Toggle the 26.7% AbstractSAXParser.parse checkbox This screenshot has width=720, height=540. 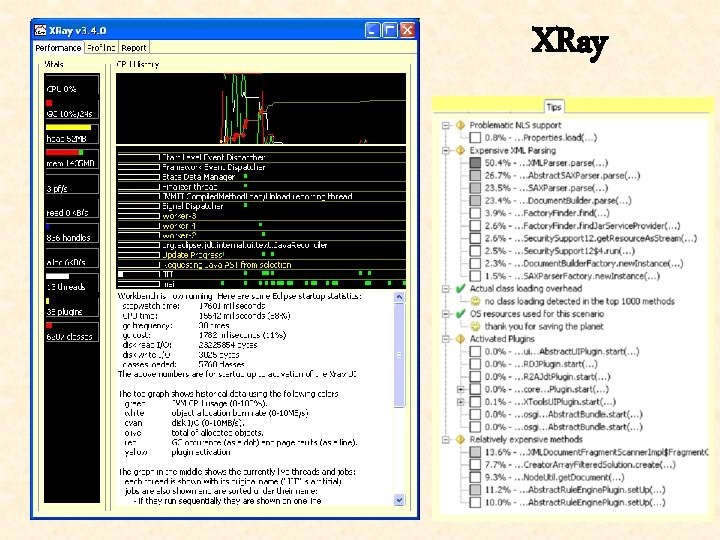(x=475, y=175)
